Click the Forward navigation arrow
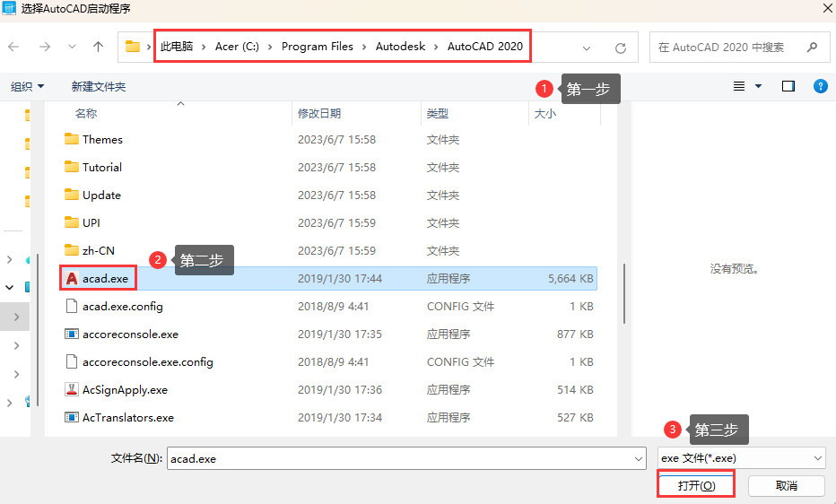The width and height of the screenshot is (836, 504). point(45,47)
